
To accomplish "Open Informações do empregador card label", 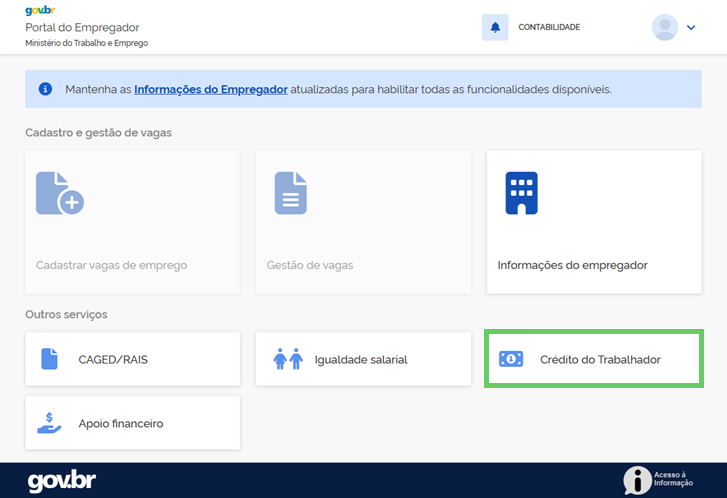I will pyautogui.click(x=573, y=265).
